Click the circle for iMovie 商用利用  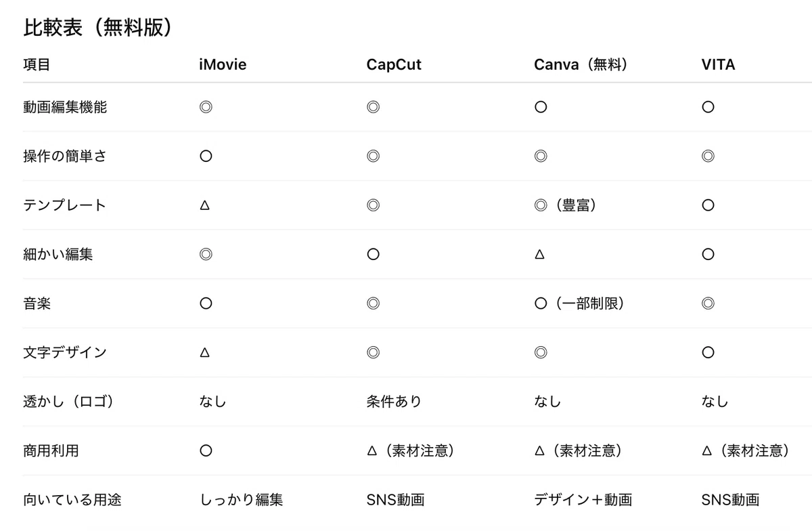point(206,450)
